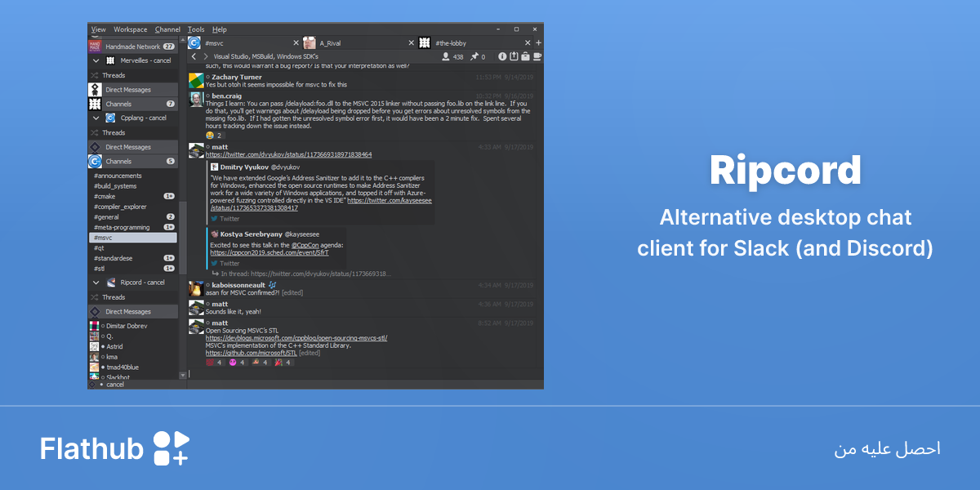980x490 pixels.
Task: Show the pinned messages pin icon
Action: tap(474, 56)
